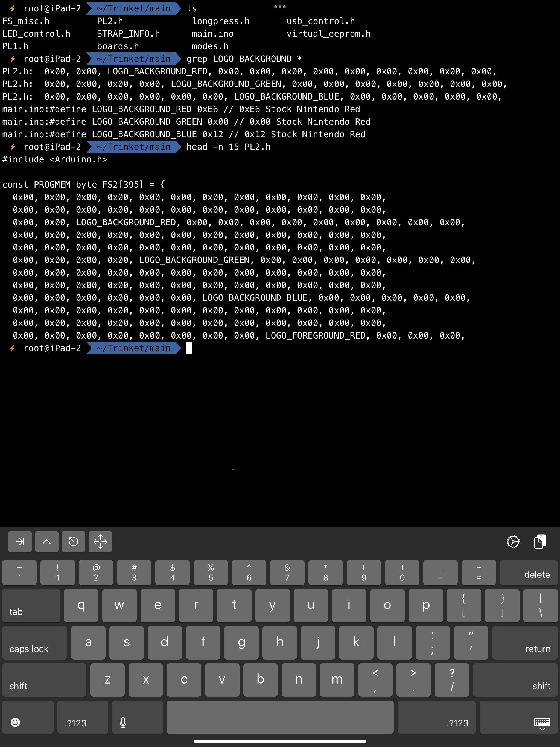The image size is (560, 747).
Task: Tap the letter m key
Action: coord(337,680)
